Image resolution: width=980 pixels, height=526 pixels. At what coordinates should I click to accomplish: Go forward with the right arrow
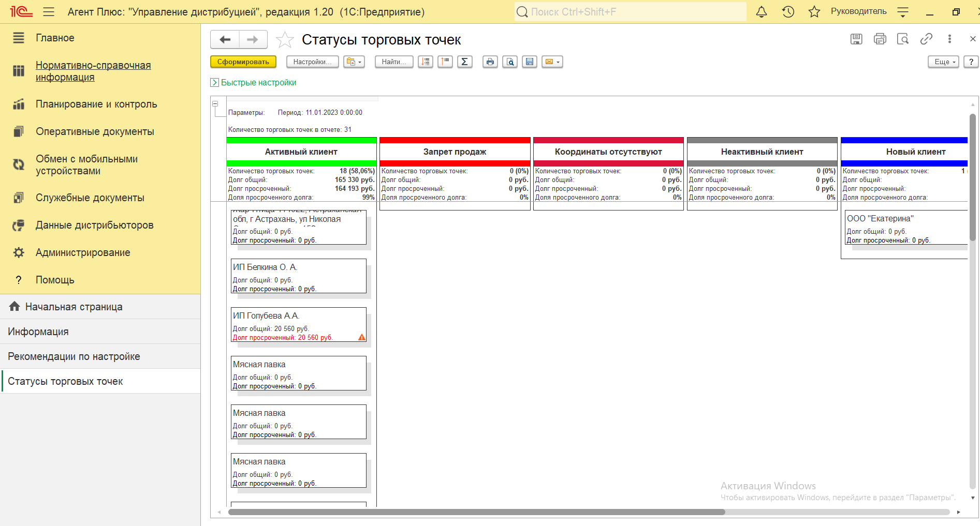tap(253, 39)
